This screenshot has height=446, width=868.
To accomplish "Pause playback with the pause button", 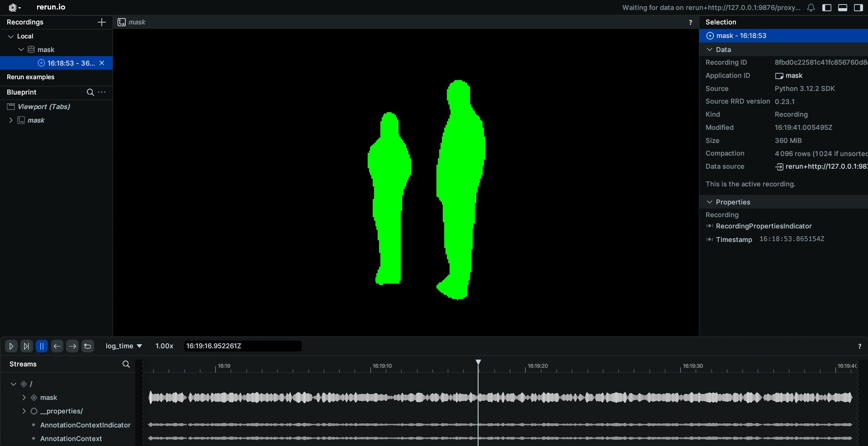I will (42, 346).
